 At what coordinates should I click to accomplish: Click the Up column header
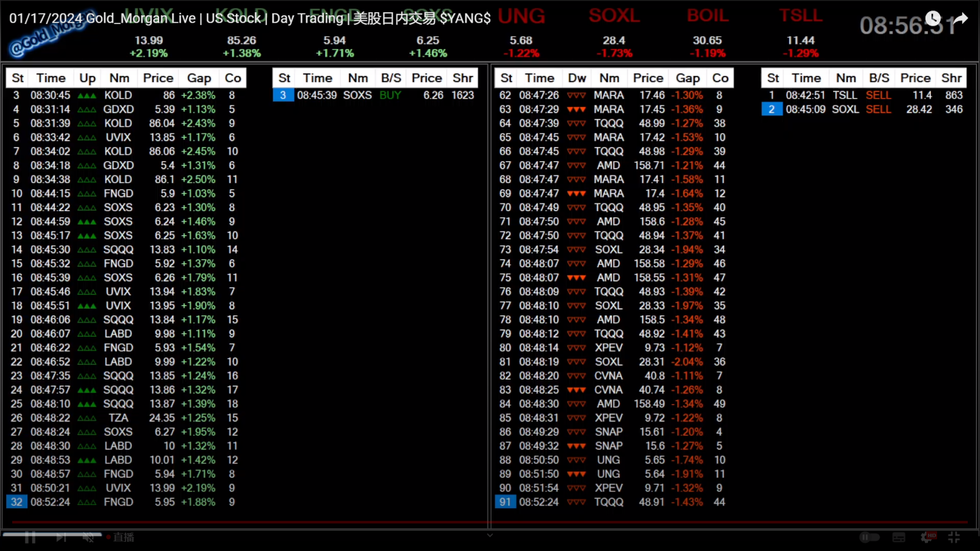(88, 78)
